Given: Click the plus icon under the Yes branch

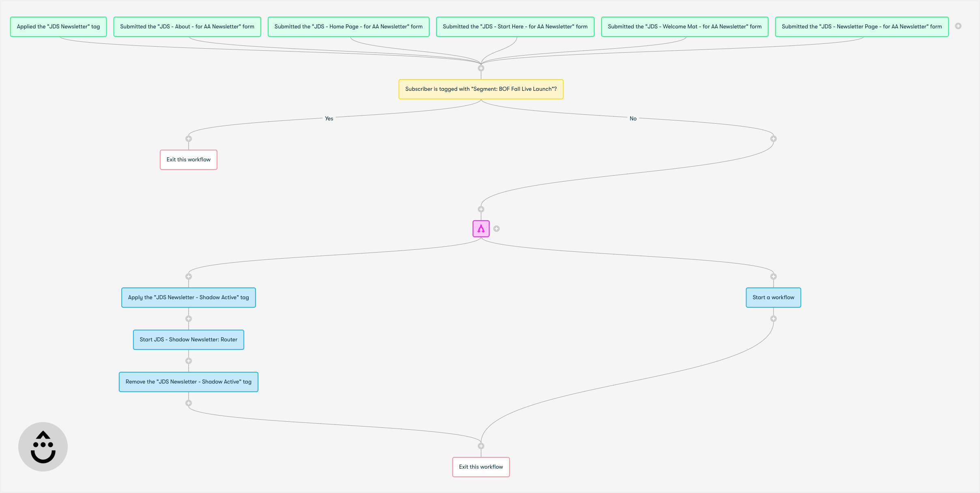Looking at the screenshot, I should [x=188, y=138].
